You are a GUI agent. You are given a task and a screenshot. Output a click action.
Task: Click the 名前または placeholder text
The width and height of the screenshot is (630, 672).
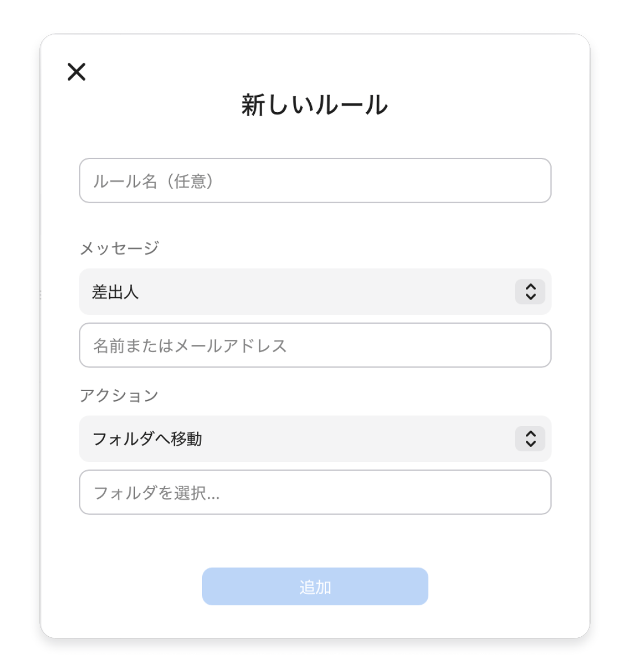pos(133,346)
